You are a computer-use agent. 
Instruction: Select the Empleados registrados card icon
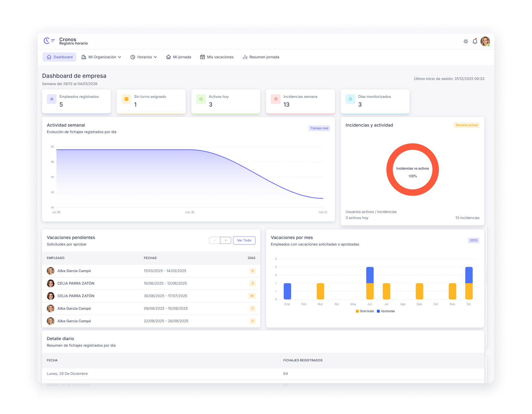point(51,99)
